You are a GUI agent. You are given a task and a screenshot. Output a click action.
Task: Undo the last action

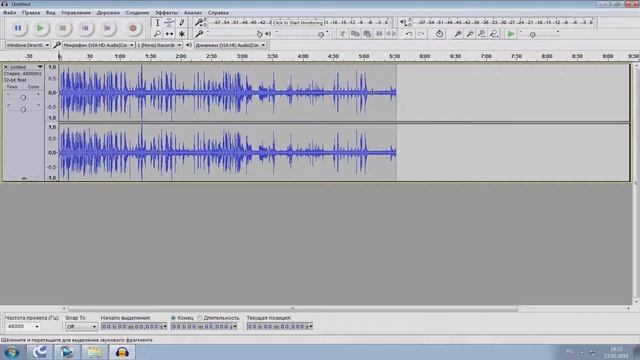click(409, 34)
